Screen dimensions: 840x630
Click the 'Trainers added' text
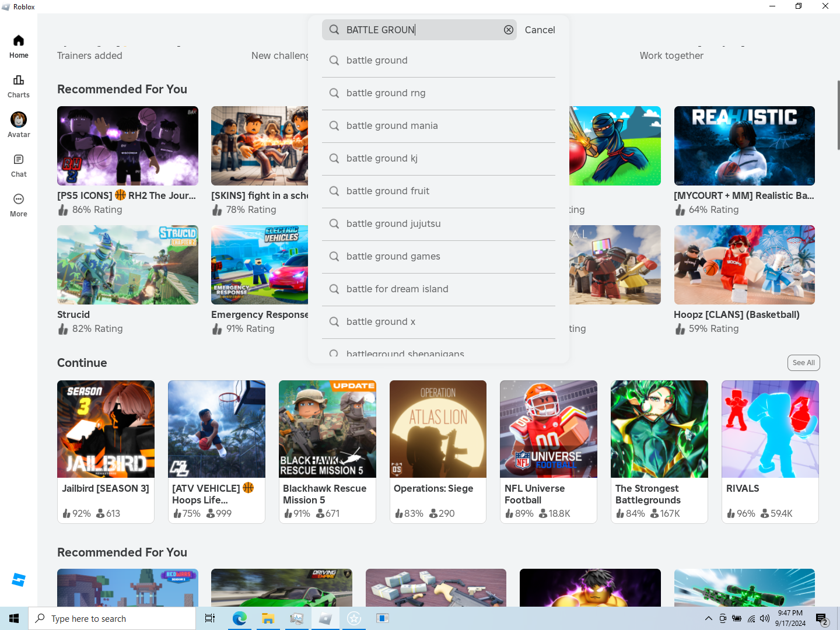(90, 55)
